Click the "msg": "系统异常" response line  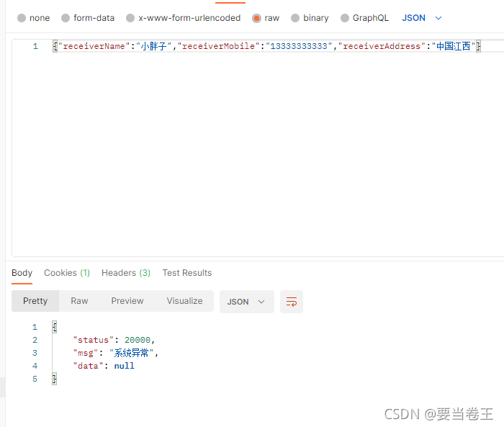click(116, 353)
